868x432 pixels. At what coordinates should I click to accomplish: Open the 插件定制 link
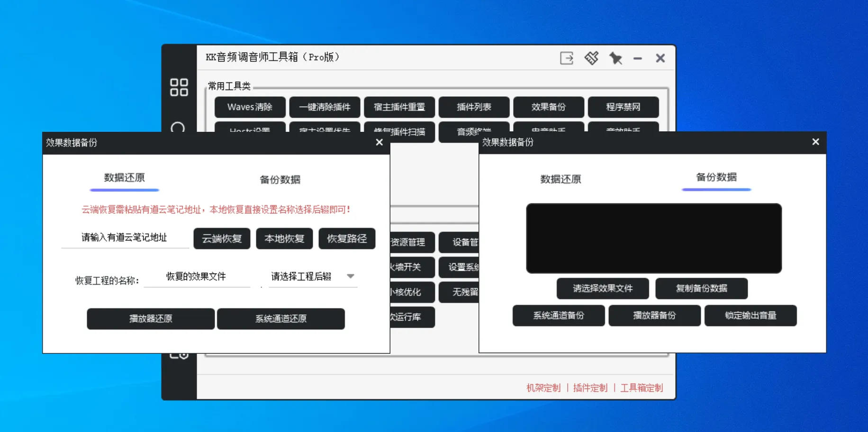(x=590, y=388)
